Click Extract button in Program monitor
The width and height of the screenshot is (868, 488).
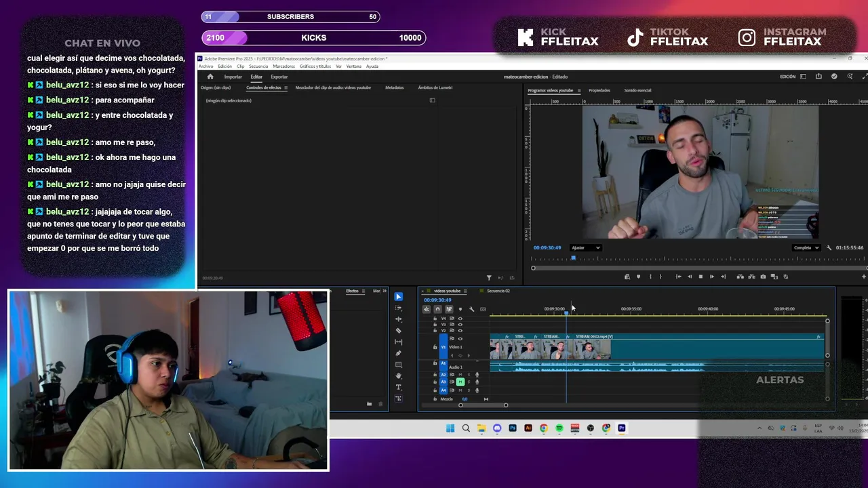pyautogui.click(x=751, y=277)
